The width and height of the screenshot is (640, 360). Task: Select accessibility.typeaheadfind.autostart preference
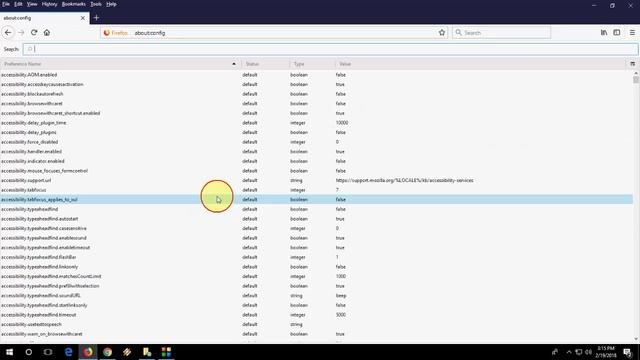click(317, 219)
